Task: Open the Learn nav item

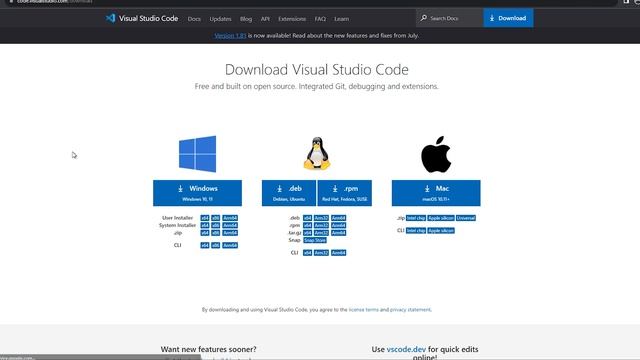Action: point(341,19)
